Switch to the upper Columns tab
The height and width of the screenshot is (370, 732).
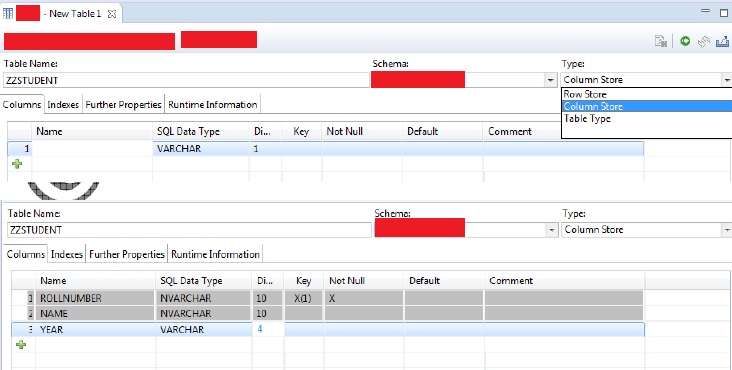[22, 105]
